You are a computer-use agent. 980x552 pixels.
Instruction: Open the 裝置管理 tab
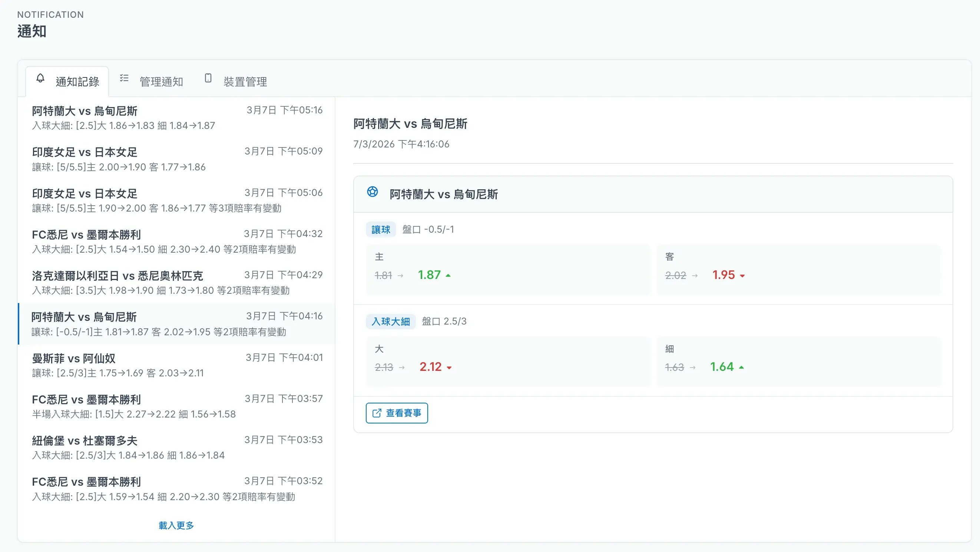(x=245, y=82)
